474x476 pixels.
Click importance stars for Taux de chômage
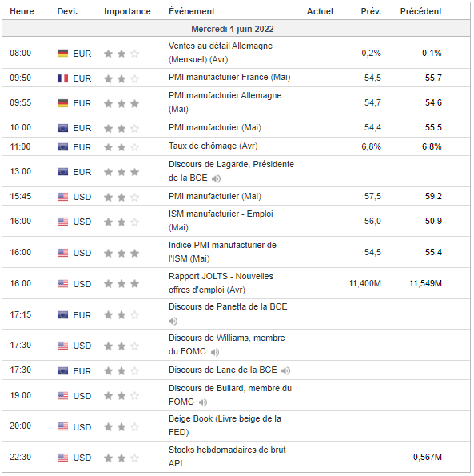121,147
